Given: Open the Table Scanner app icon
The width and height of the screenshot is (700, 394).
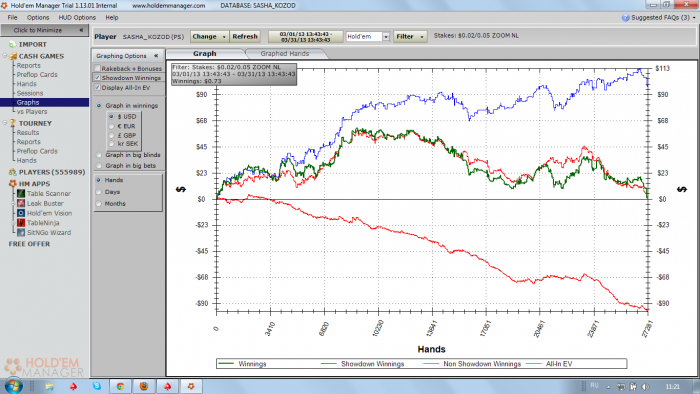Looking at the screenshot, I should pos(21,194).
